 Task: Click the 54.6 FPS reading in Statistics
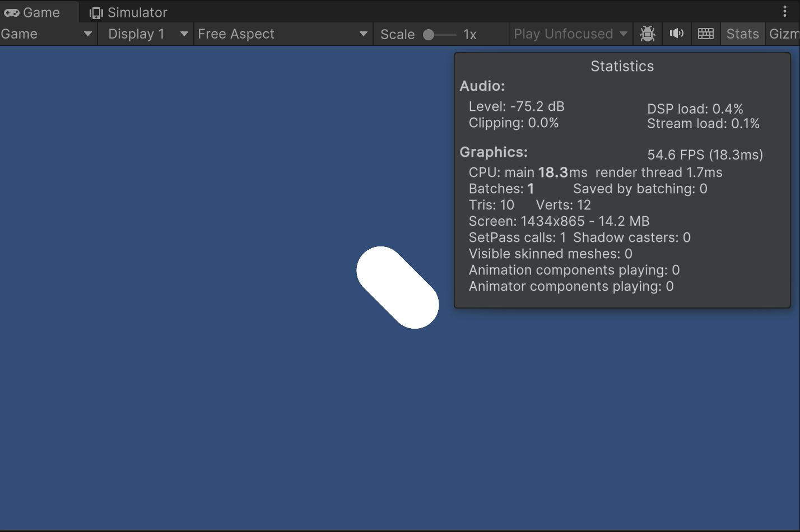coord(705,155)
